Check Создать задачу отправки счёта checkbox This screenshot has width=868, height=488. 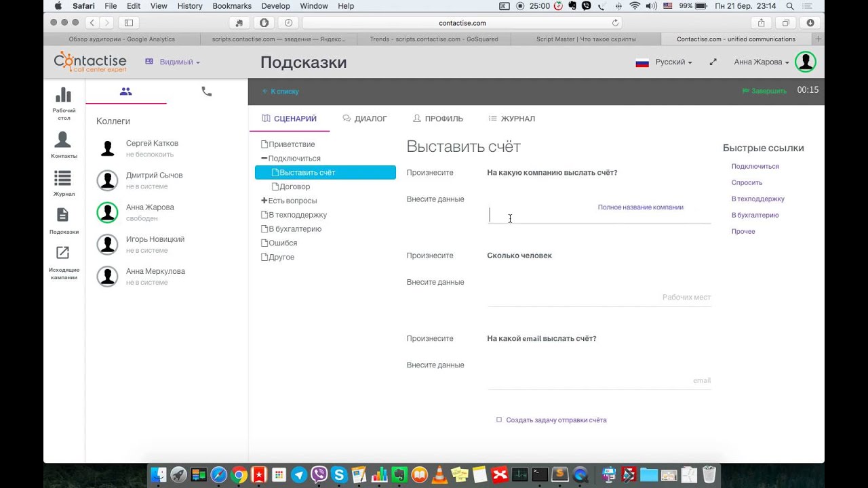tap(499, 420)
